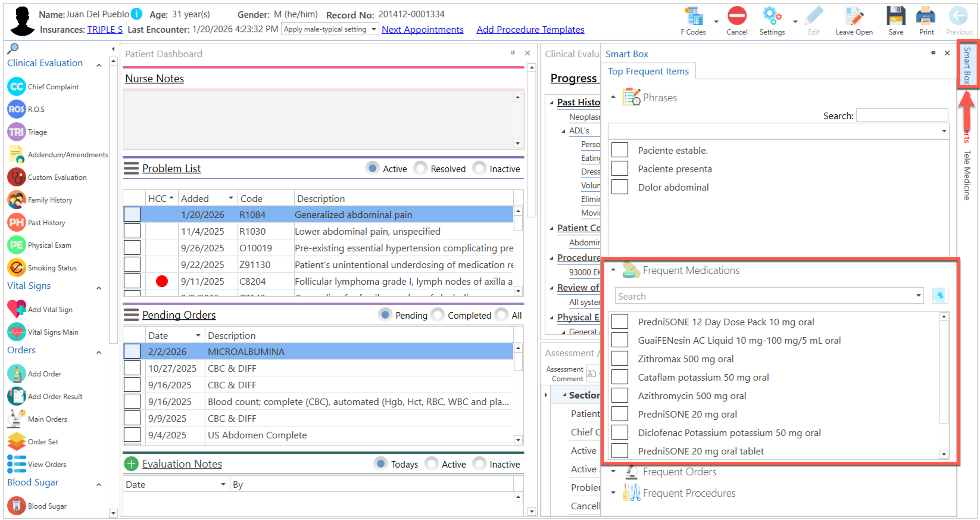Switch to the Top Frequent Items tab
Screen dimensions: 980x520
648,71
